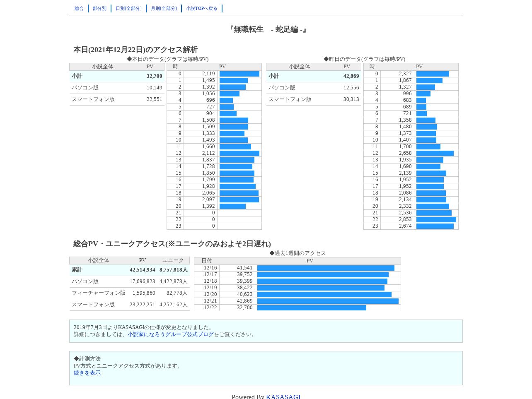Click the ユニーク column header
The height and width of the screenshot is (399, 532).
tap(173, 260)
